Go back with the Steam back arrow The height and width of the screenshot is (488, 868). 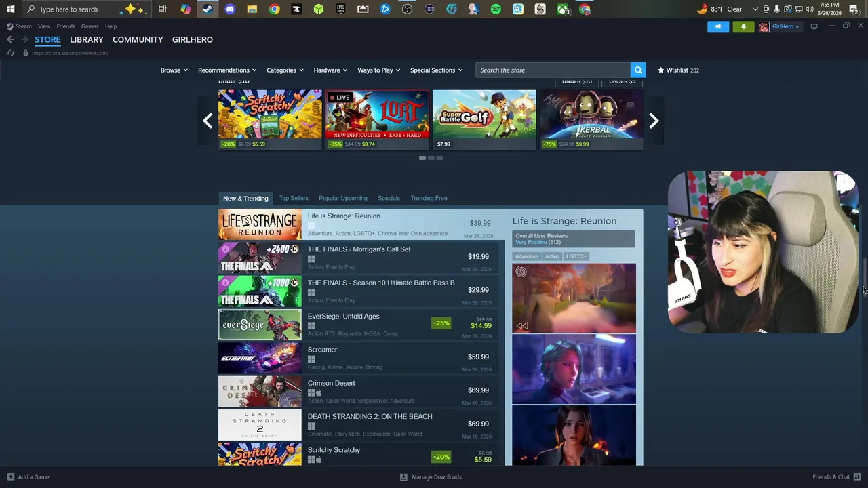pyautogui.click(x=10, y=39)
